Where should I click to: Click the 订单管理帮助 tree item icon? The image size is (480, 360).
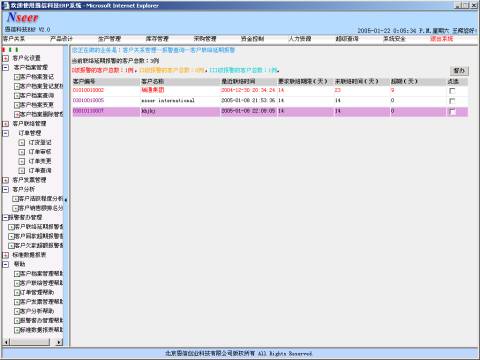(x=17, y=292)
